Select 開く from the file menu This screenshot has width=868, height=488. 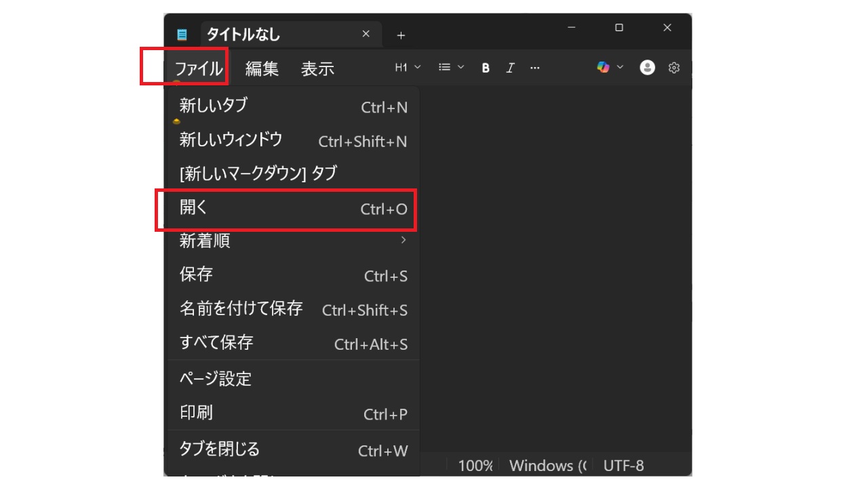pyautogui.click(x=293, y=208)
